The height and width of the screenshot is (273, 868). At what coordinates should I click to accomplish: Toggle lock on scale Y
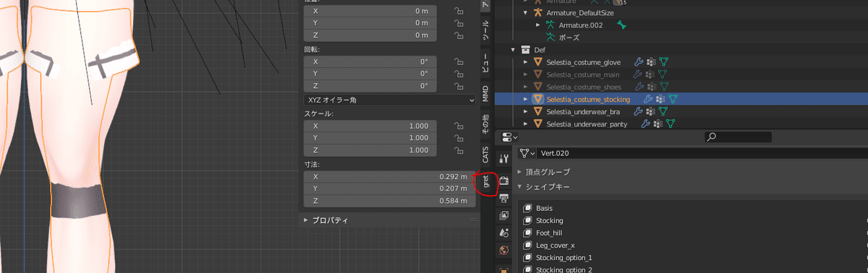coord(459,138)
